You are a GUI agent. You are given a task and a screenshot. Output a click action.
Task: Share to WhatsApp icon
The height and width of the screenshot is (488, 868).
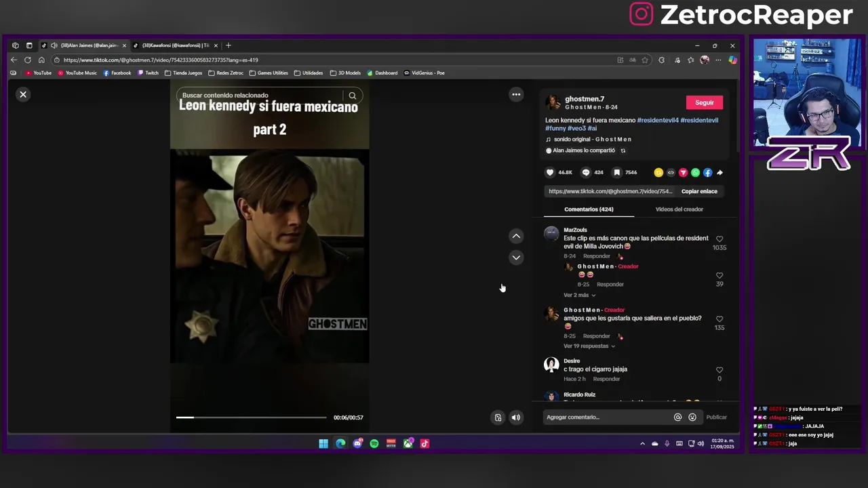pyautogui.click(x=695, y=172)
